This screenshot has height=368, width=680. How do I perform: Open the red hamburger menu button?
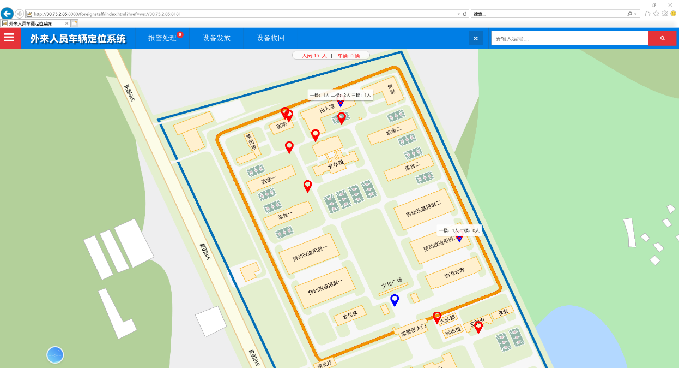tap(9, 38)
